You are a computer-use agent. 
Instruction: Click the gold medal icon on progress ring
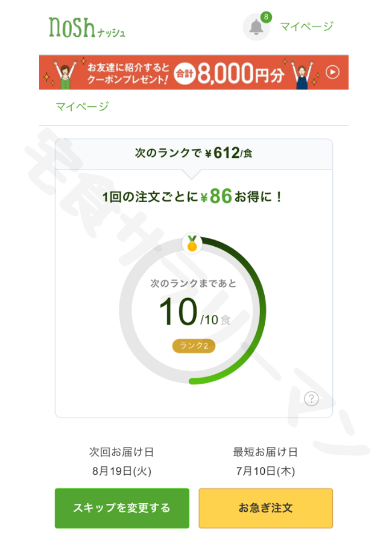click(x=192, y=243)
